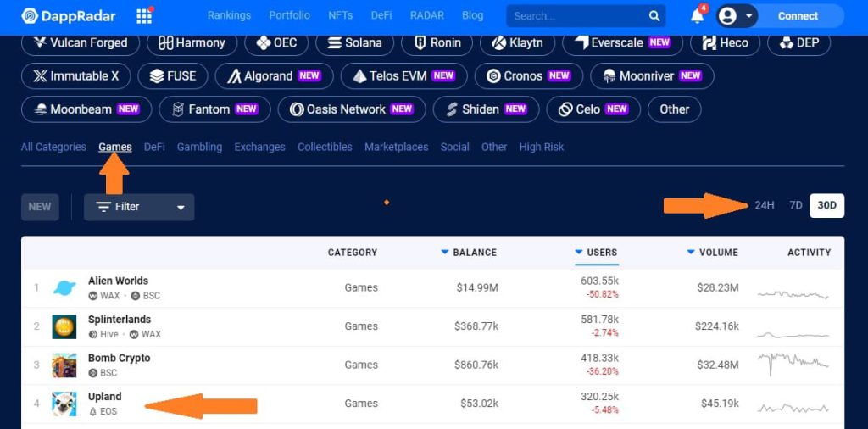Image resolution: width=868 pixels, height=429 pixels.
Task: Open the notifications bell
Action: tap(698, 15)
